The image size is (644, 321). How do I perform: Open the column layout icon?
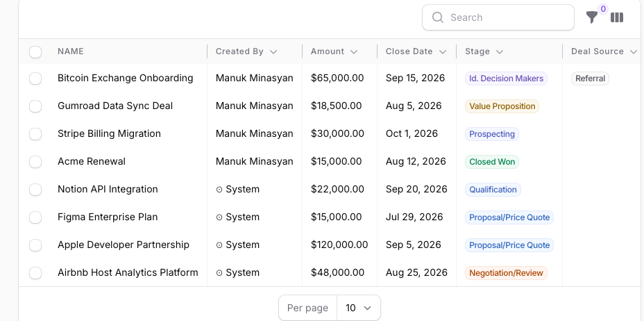click(617, 17)
